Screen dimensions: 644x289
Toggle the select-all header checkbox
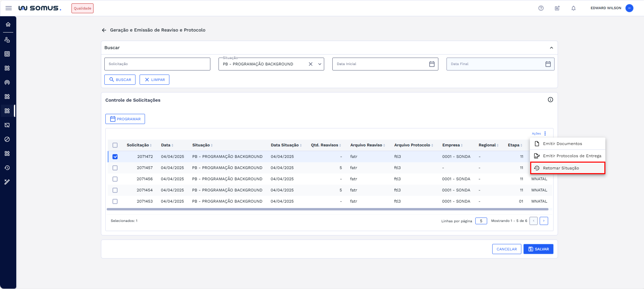coord(115,145)
